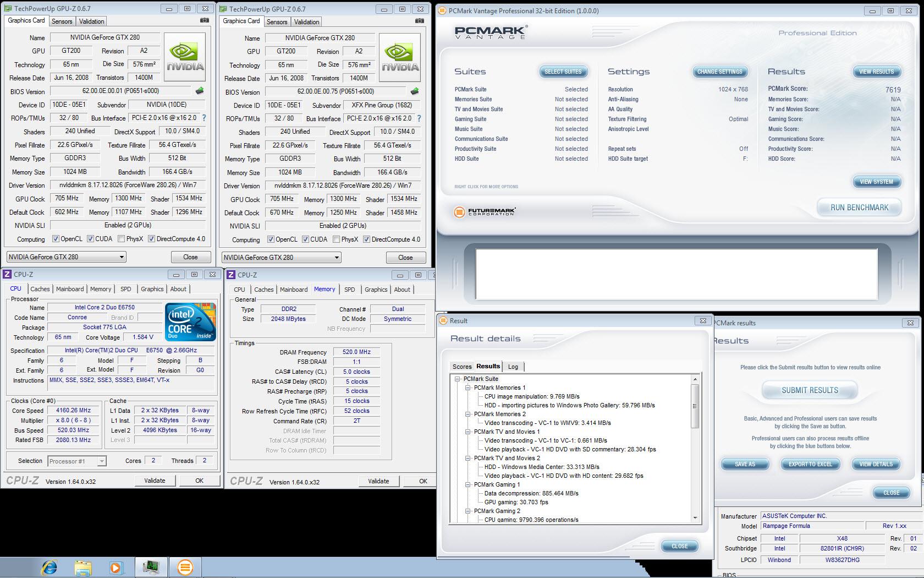The image size is (924, 578).
Task: Click Save As button in PCMark results
Action: [745, 464]
